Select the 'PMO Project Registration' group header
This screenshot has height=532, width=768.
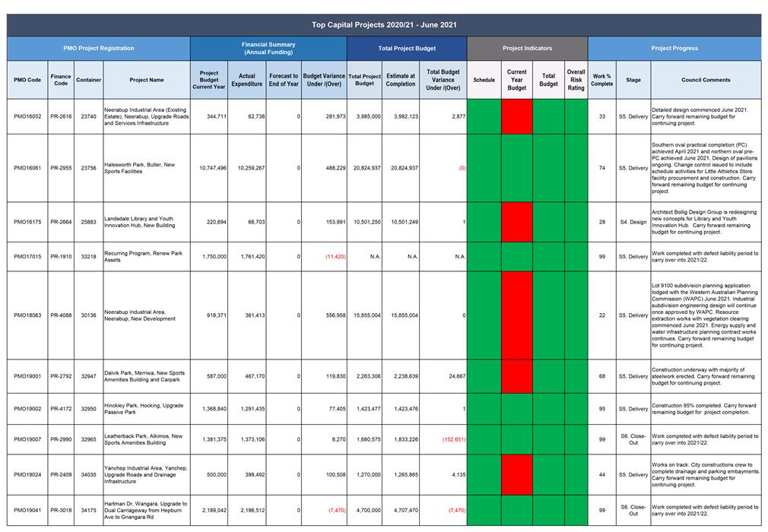pyautogui.click(x=98, y=49)
